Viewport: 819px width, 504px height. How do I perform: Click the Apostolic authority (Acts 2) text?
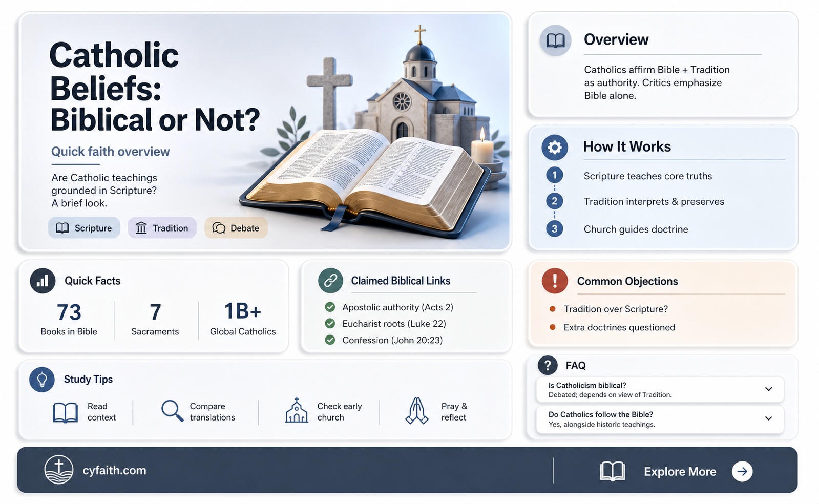pyautogui.click(x=397, y=307)
